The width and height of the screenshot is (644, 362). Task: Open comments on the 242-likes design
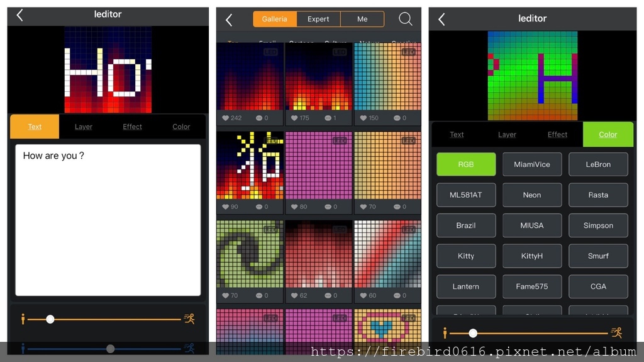coord(259,118)
